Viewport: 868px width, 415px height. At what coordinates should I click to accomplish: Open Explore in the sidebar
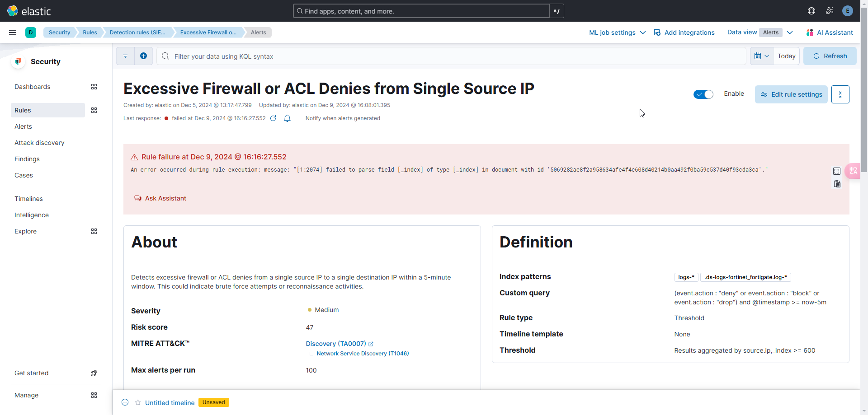pyautogui.click(x=25, y=231)
